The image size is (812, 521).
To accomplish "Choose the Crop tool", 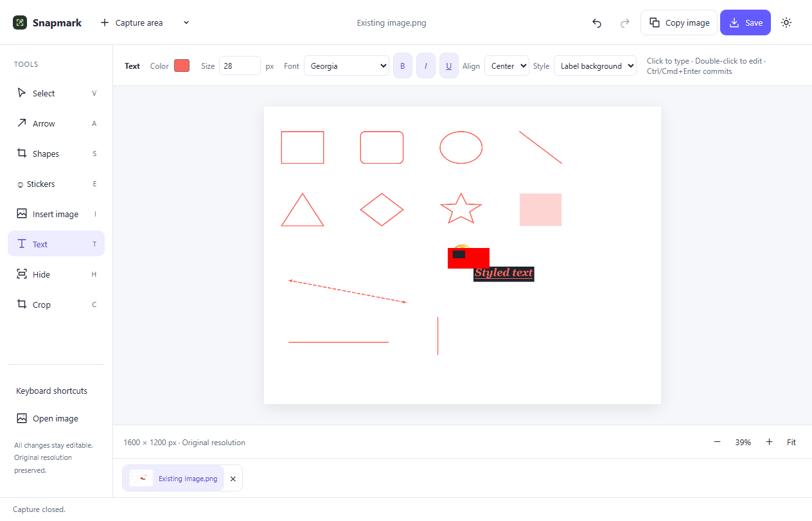I will 56,305.
